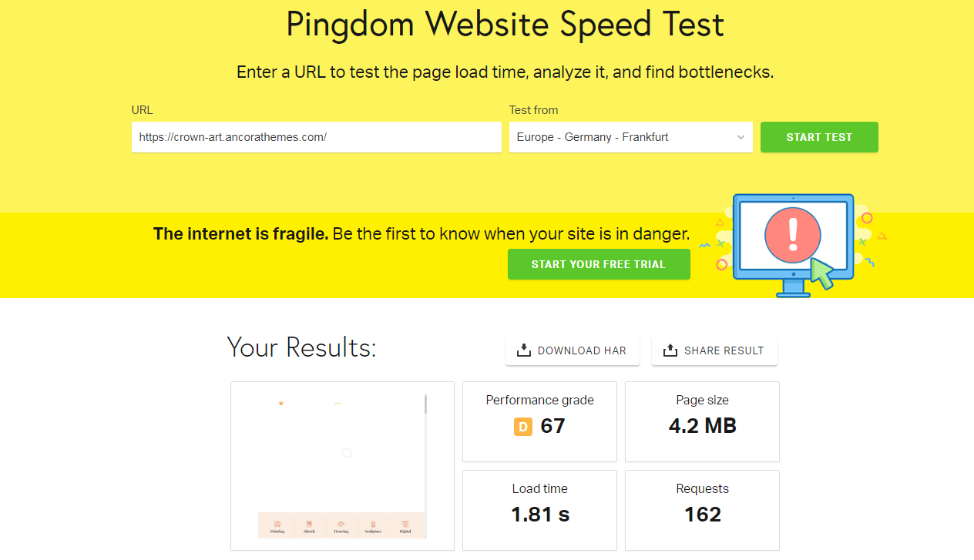
Task: Click the website screenshot preview thumbnail
Action: pyautogui.click(x=342, y=466)
